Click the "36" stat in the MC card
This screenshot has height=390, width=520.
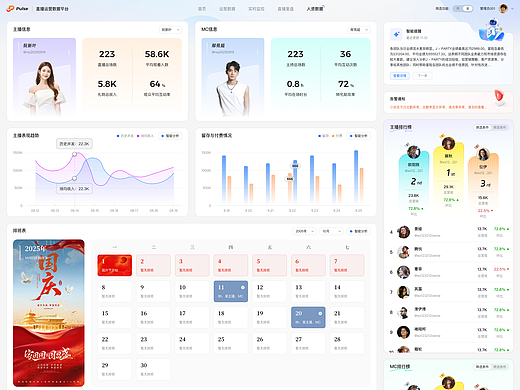tap(345, 54)
